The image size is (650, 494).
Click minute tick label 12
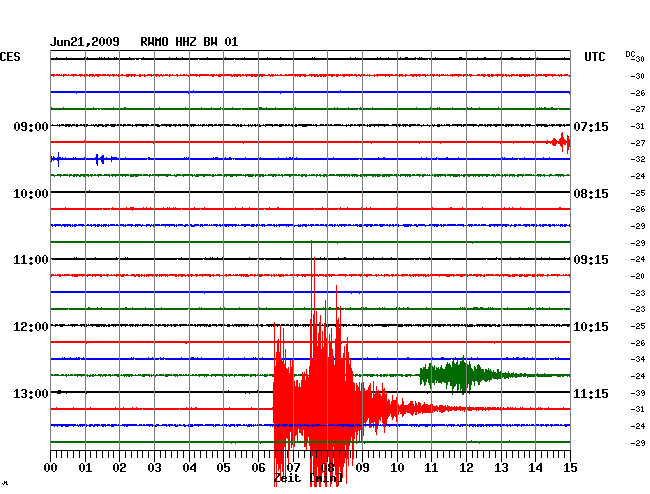pos(466,468)
